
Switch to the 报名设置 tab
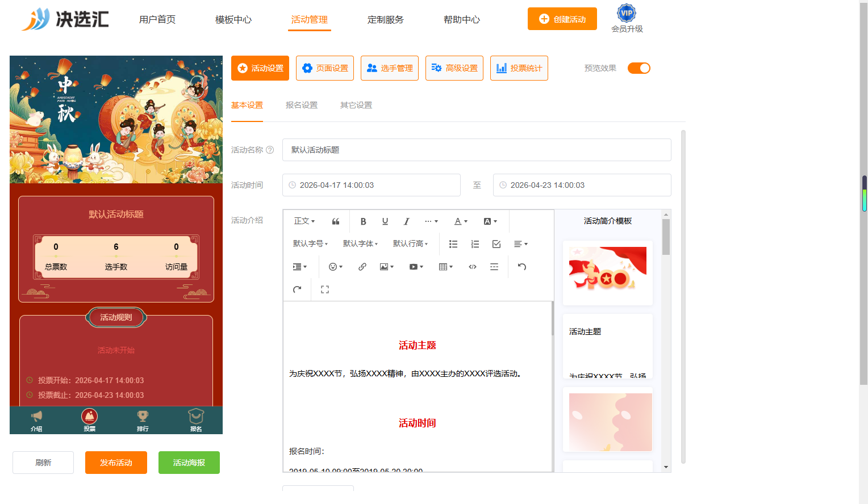[302, 106]
